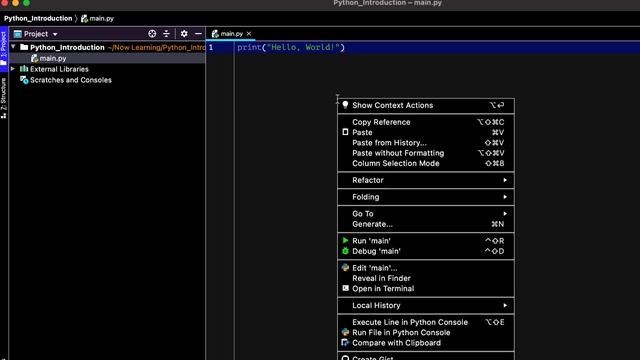Select Copy Reference from context menu

pyautogui.click(x=426, y=122)
